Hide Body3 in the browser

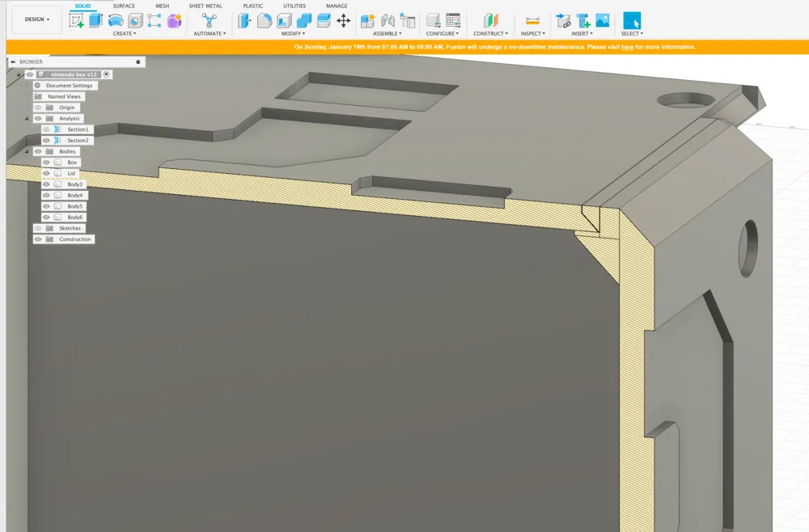tap(46, 184)
